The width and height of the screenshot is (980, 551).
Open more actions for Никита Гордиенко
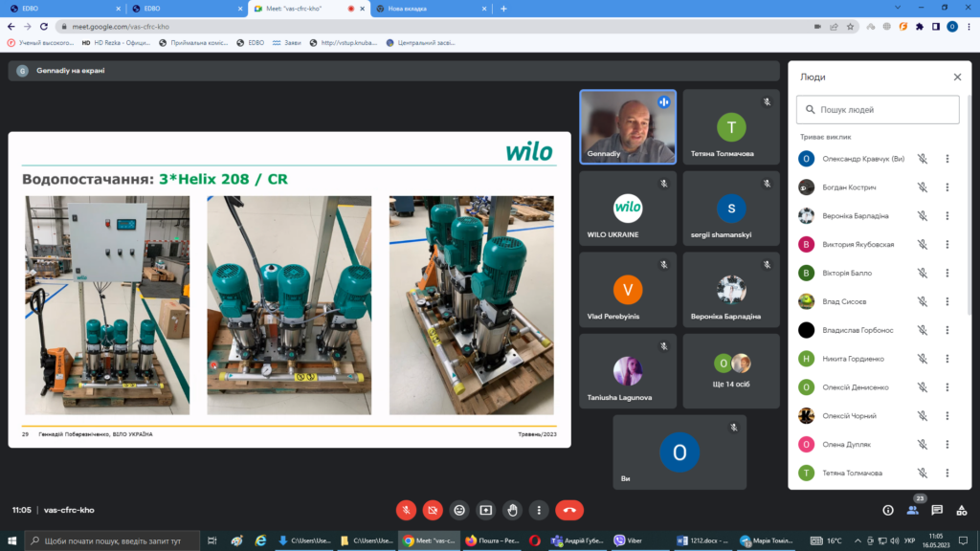point(947,359)
